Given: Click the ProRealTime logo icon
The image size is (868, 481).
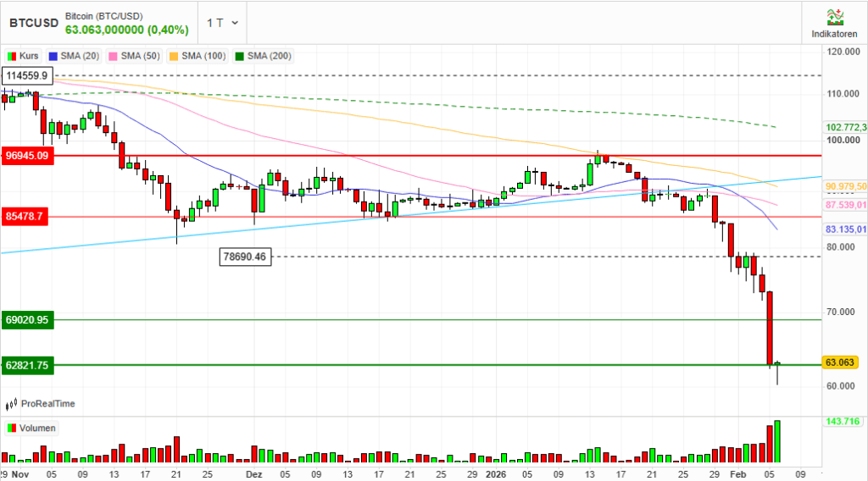Looking at the screenshot, I should 12,405.
